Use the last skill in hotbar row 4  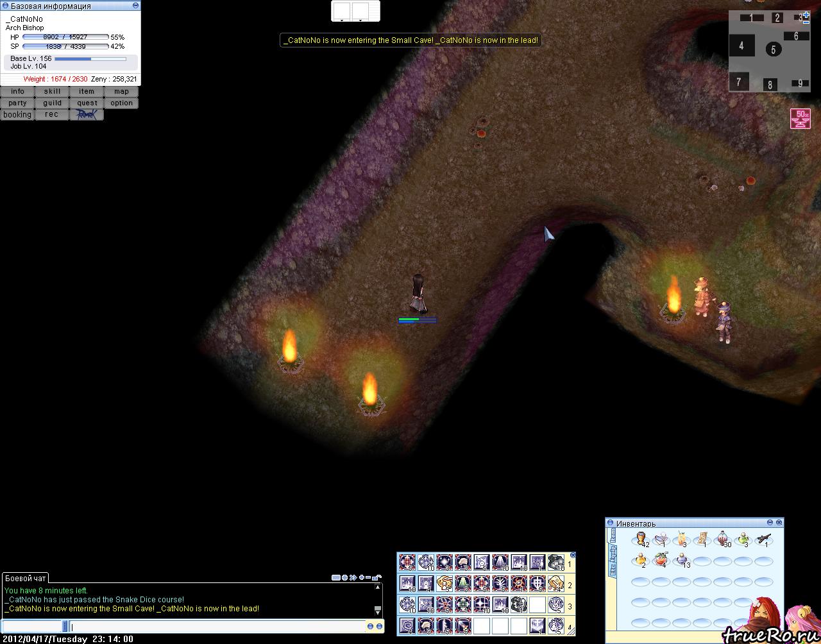click(556, 626)
